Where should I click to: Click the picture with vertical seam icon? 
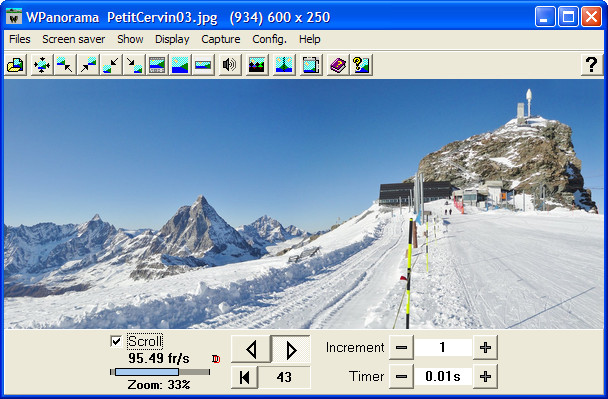[x=284, y=65]
